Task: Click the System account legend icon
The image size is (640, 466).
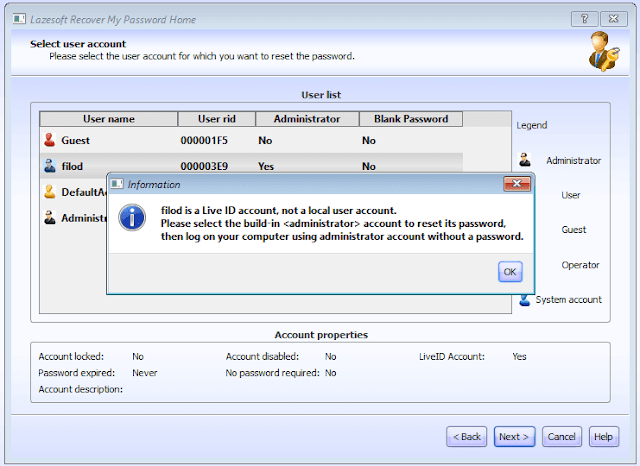Action: (x=524, y=300)
